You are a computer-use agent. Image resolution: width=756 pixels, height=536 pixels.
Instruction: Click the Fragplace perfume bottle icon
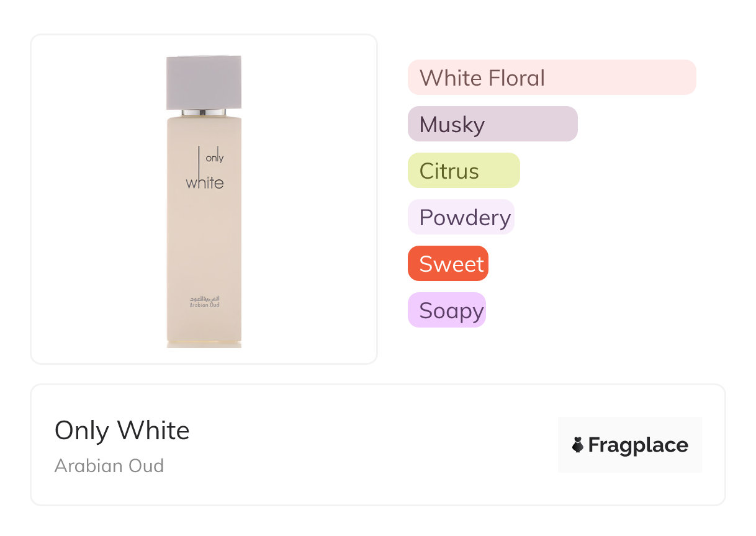578,445
